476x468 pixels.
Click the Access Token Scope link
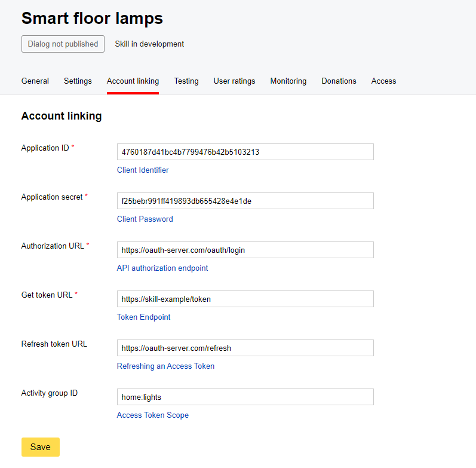[x=153, y=415]
